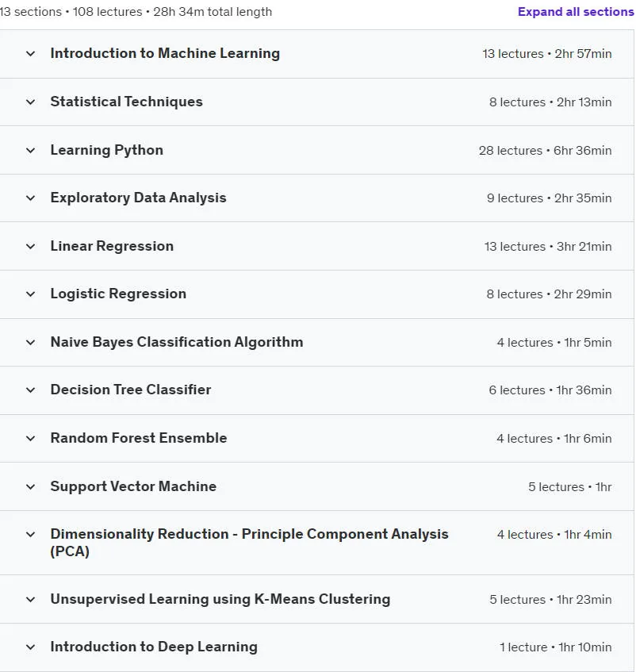This screenshot has height=672, width=636.
Task: Click chevron beside Learning Python
Action: (30, 151)
